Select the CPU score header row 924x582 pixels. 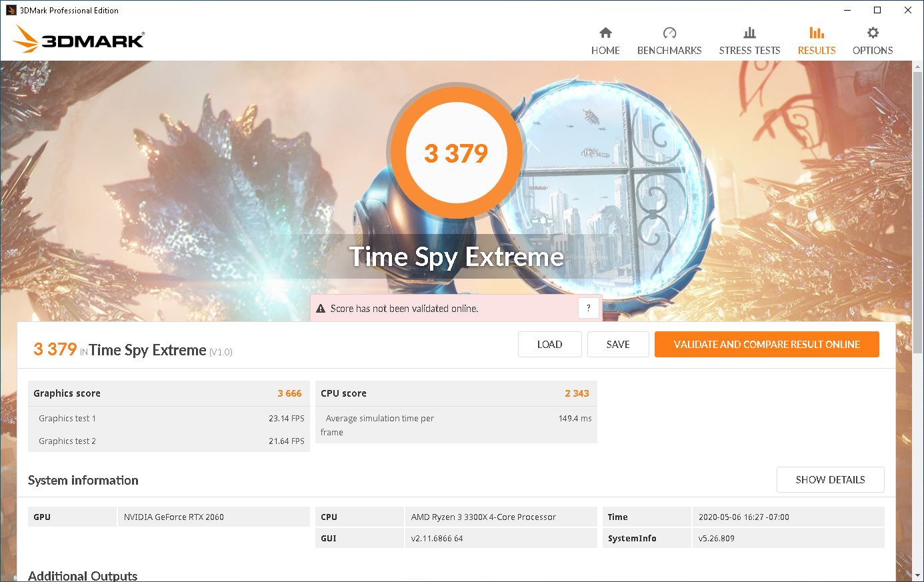tap(455, 393)
